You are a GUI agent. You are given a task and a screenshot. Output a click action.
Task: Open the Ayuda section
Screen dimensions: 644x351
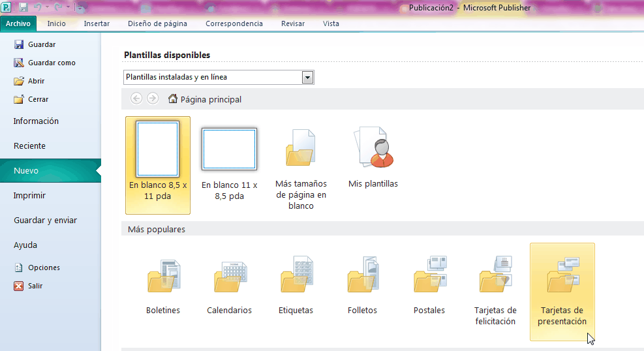pos(25,245)
